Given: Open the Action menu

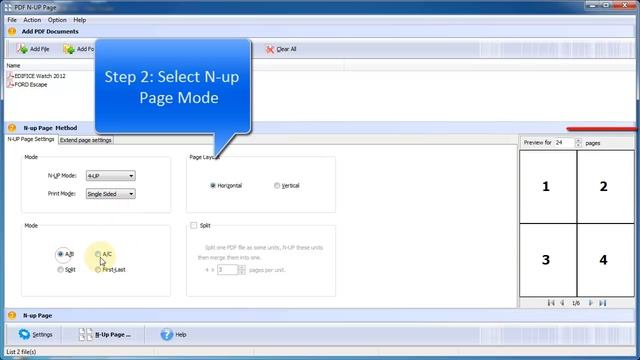Looking at the screenshot, I should pos(32,20).
